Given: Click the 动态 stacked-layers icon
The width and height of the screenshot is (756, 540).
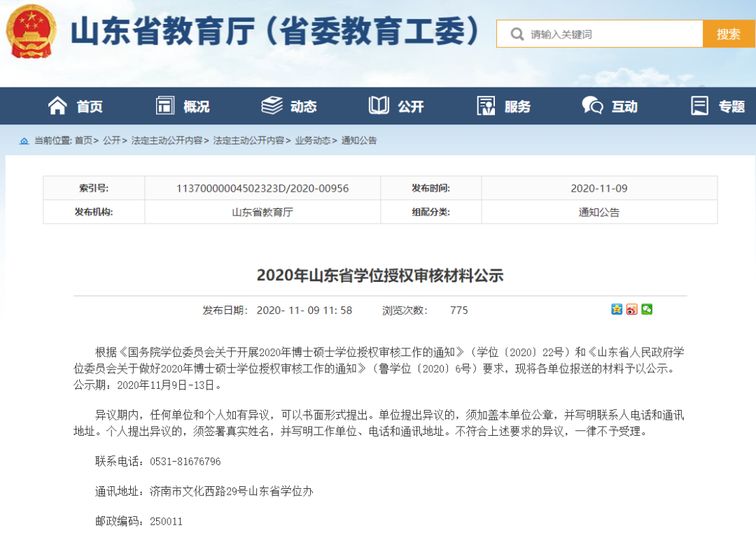Looking at the screenshot, I should click(x=272, y=106).
